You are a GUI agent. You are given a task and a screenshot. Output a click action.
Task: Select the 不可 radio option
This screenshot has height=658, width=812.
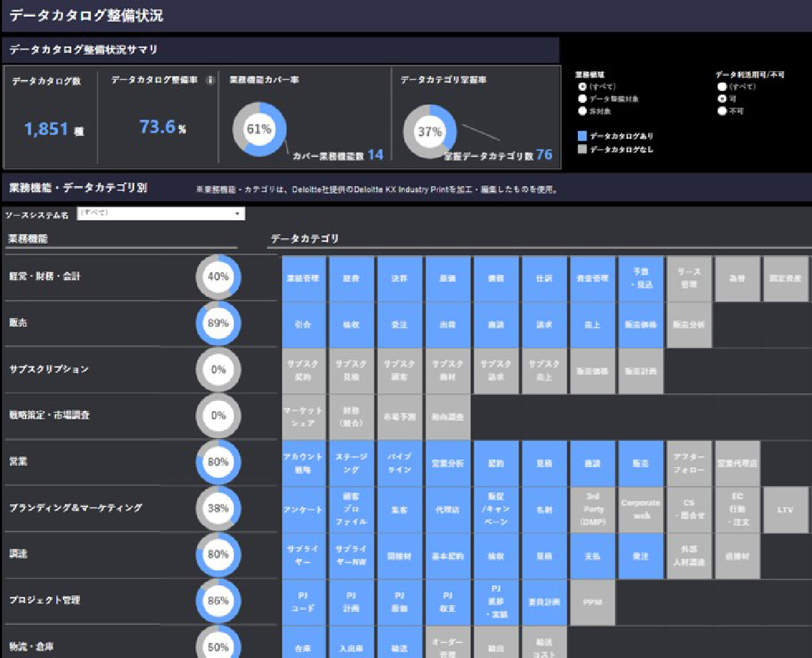pos(723,111)
